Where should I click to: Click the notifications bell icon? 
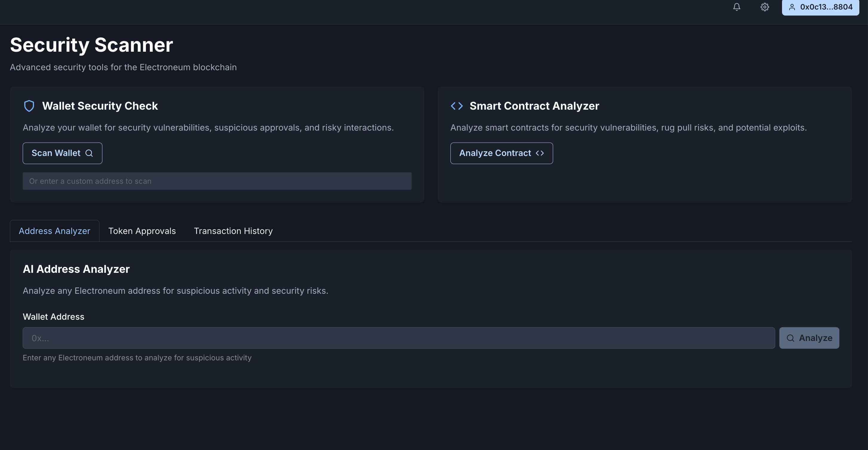737,7
